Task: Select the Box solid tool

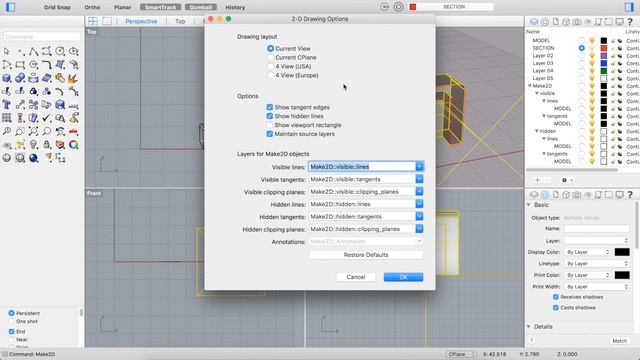Action: point(7,78)
